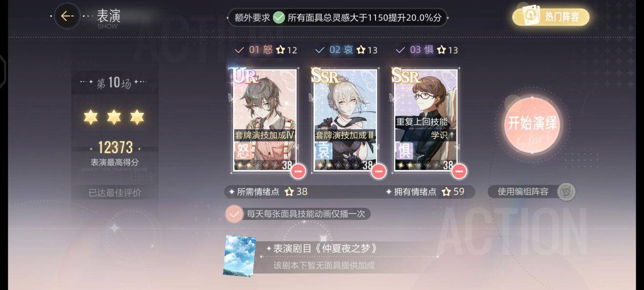Viewport: 644px width, 290px height.
Task: Remove the UR 怒 card with its minus icon
Action: point(298,171)
